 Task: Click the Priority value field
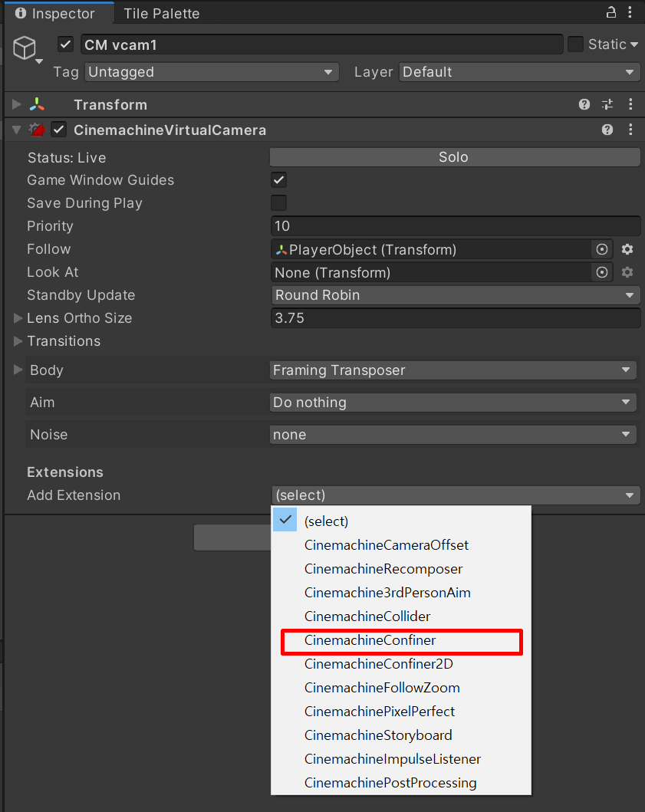point(456,226)
